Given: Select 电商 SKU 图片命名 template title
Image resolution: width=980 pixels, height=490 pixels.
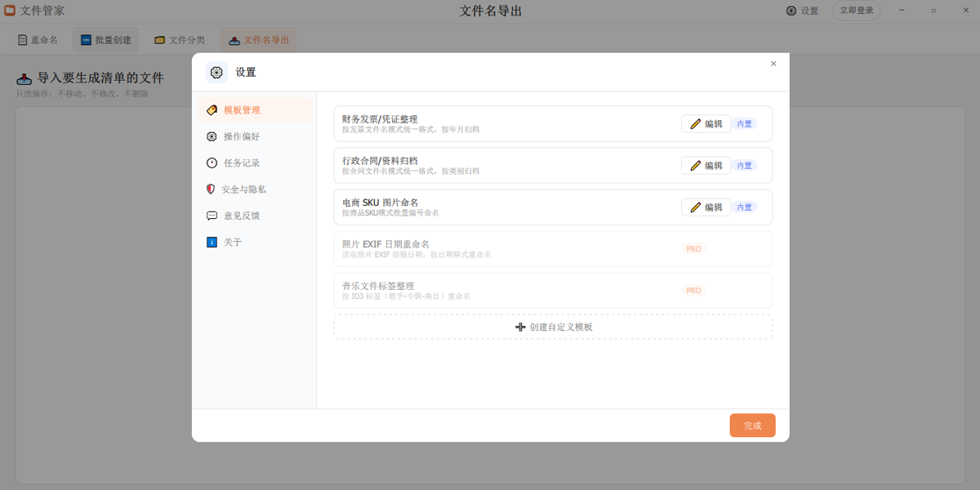Looking at the screenshot, I should [x=381, y=203].
